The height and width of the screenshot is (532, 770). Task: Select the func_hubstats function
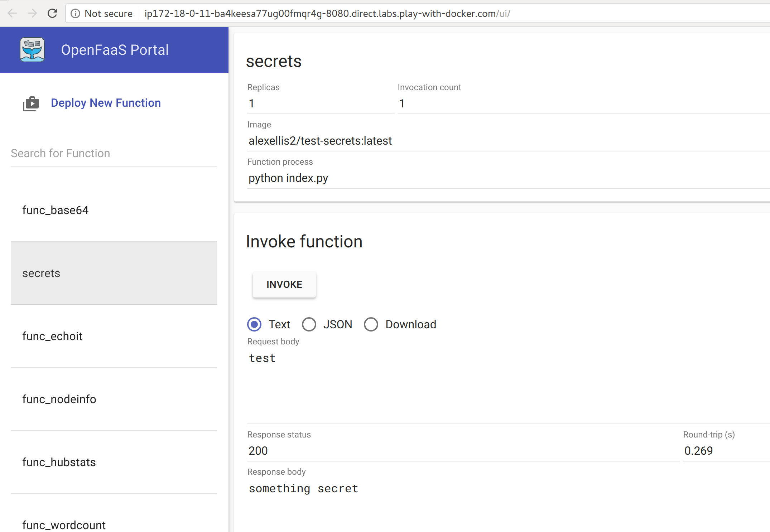coord(59,462)
